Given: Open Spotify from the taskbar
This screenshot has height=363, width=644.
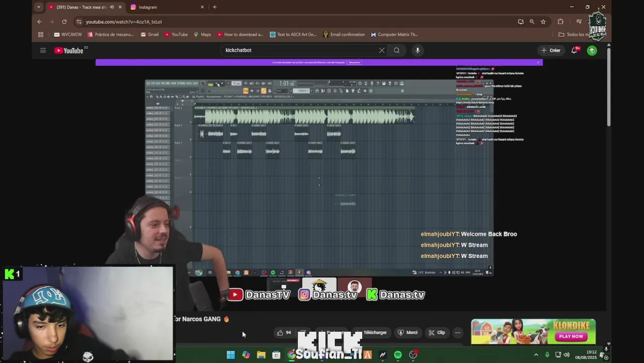Looking at the screenshot, I should 398,355.
